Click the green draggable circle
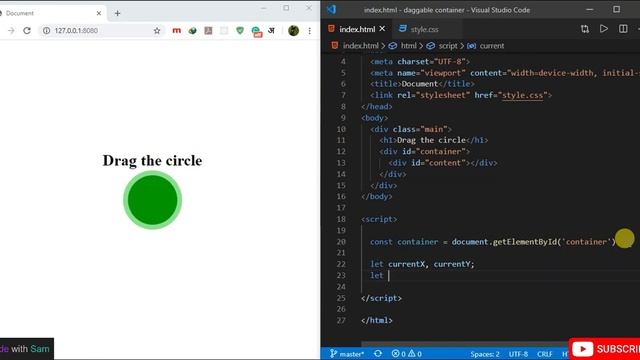 [x=153, y=200]
